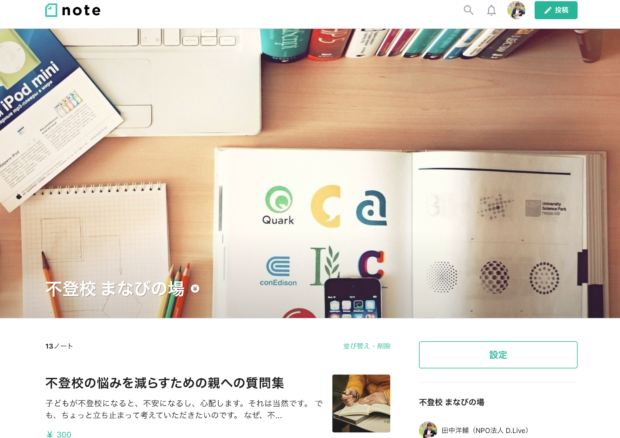Screen dimensions: 620x438
Task: Open article 不登校の悩みを減らすための親への質問集
Action: [x=164, y=383]
